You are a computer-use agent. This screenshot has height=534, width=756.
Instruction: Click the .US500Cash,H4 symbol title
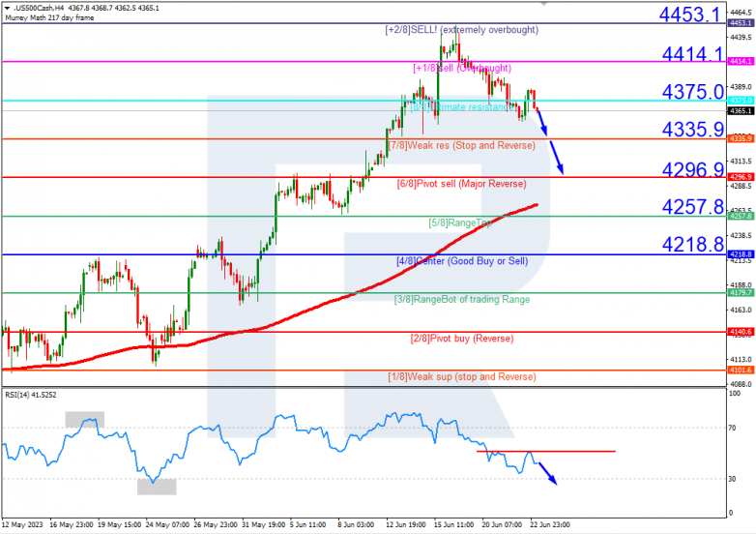[x=39, y=8]
